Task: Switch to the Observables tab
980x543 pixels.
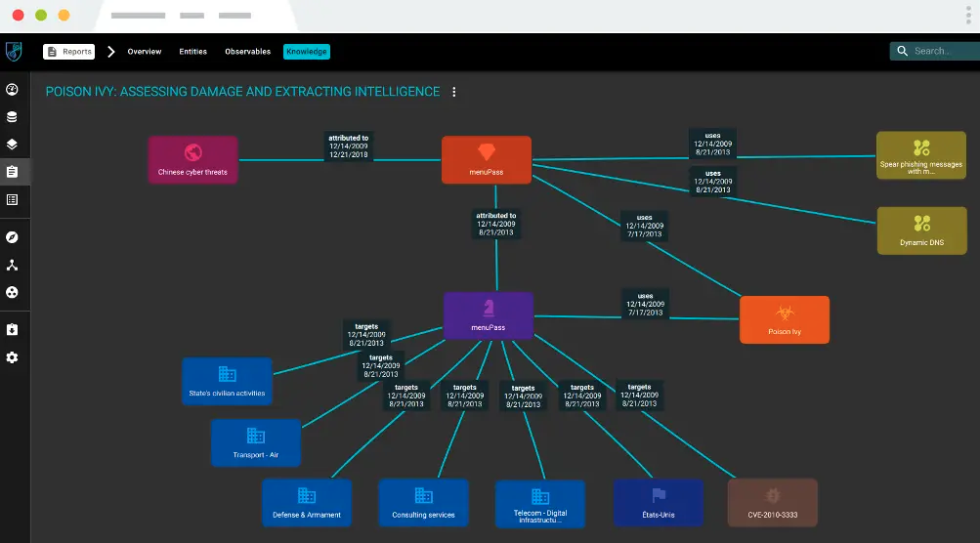Action: 247,52
